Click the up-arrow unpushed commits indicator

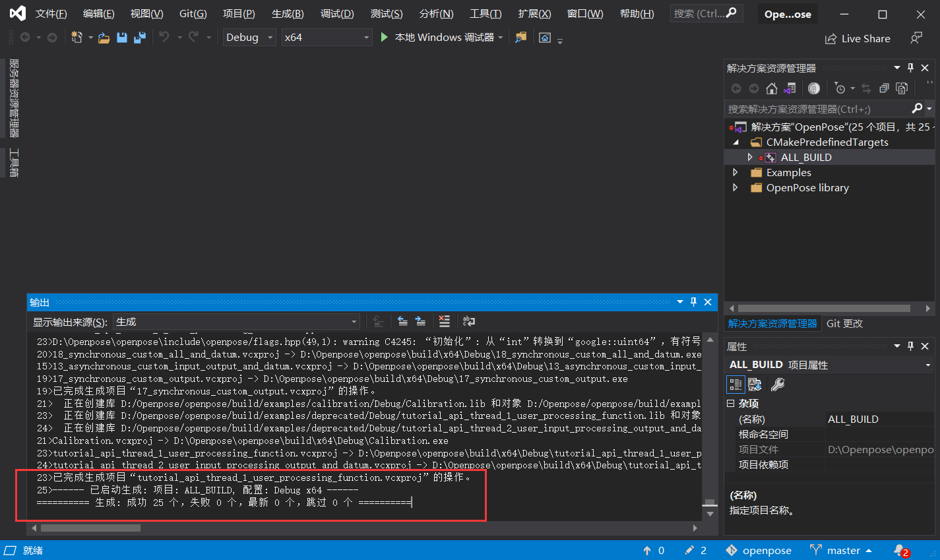[654, 550]
